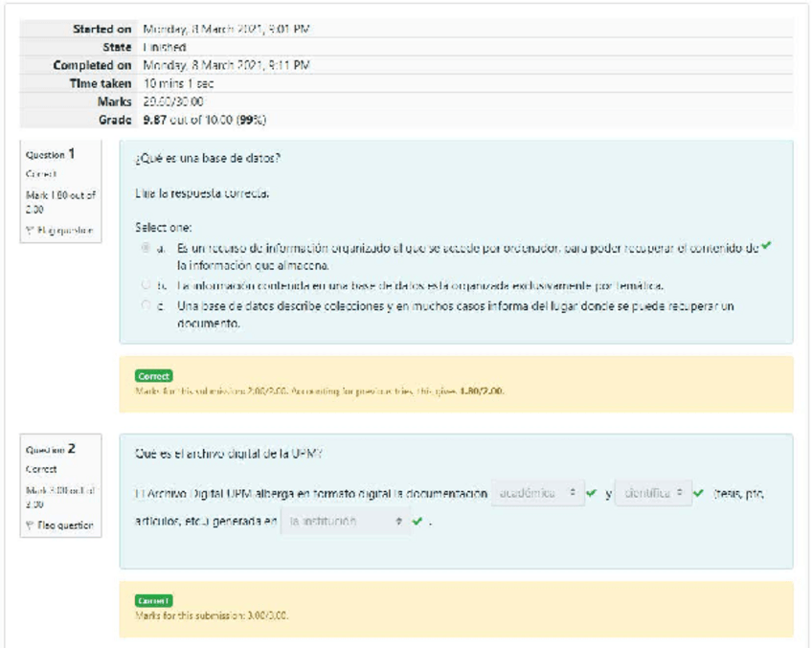Click the checkmark after the académica dropdown

tap(592, 494)
